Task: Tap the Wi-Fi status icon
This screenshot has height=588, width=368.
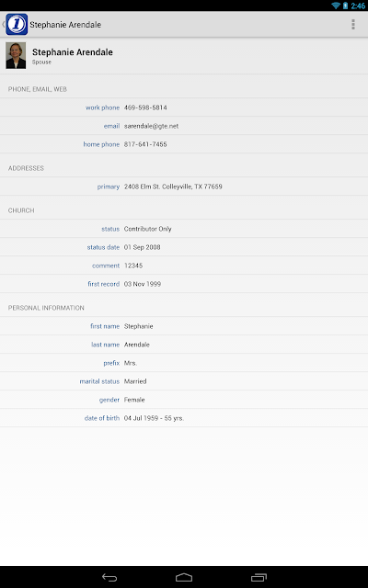Action: pyautogui.click(x=335, y=6)
